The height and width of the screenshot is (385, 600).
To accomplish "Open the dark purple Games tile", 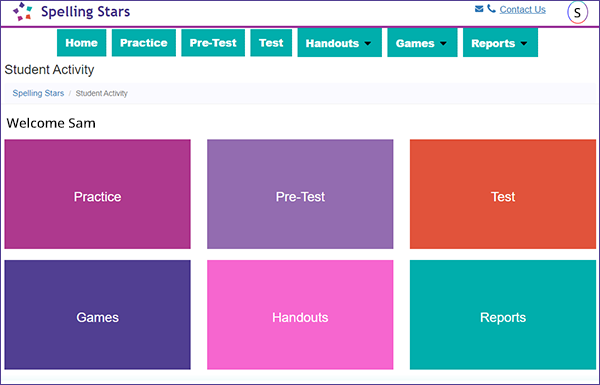I will [98, 315].
